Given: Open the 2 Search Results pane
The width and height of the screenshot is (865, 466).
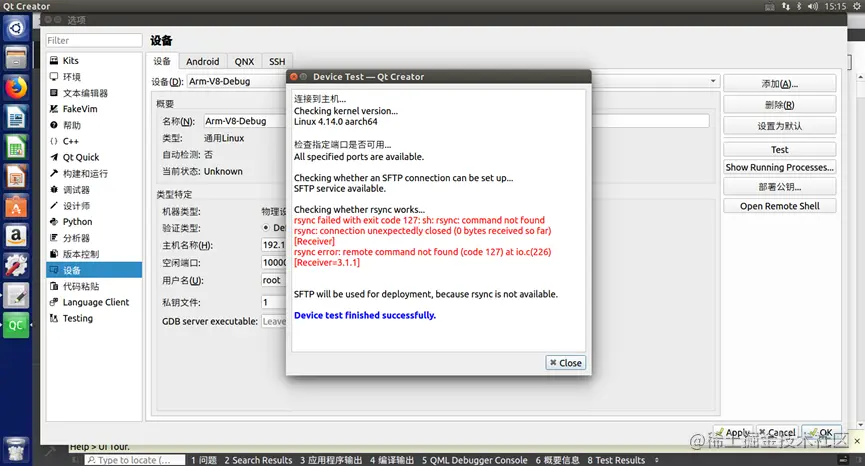Looking at the screenshot, I should pos(258,460).
